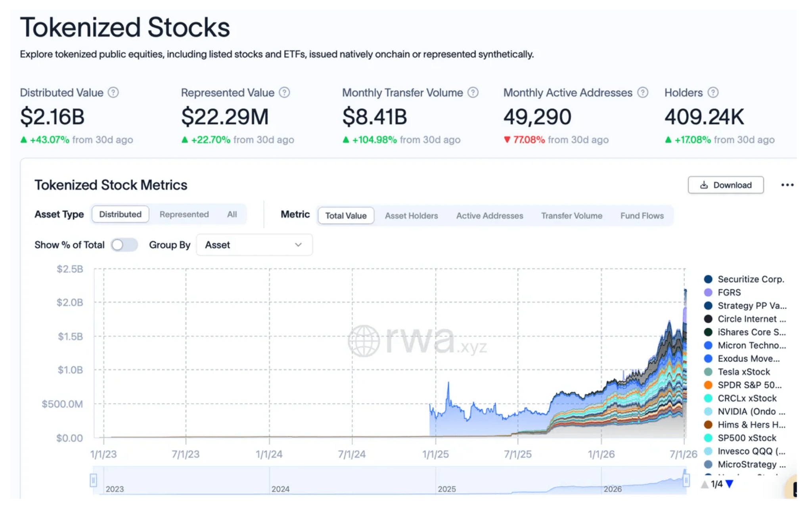Image resolution: width=812 pixels, height=514 pixels.
Task: Select the Represented asset type tab
Action: (x=184, y=214)
